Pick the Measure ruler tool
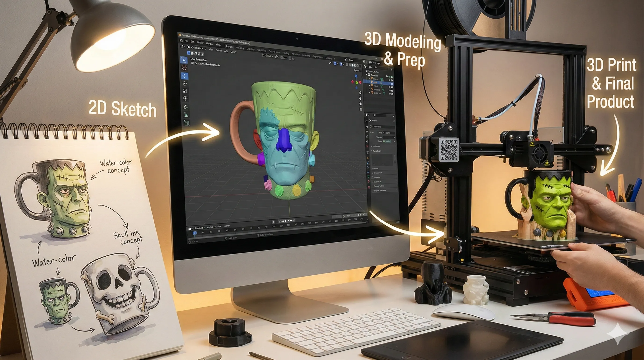644x360 pixels. click(x=186, y=115)
